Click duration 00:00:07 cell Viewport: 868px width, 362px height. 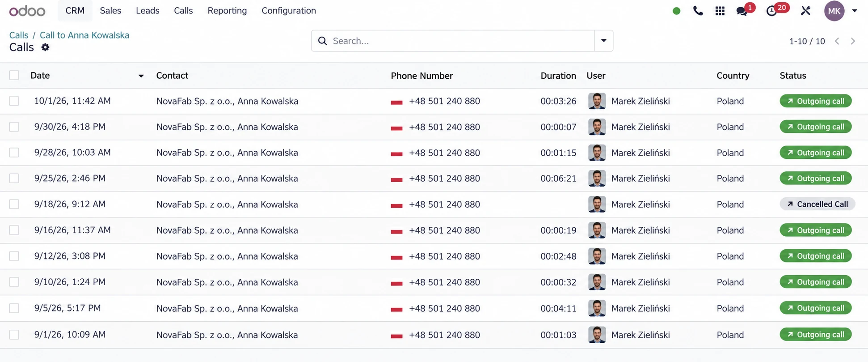click(558, 127)
